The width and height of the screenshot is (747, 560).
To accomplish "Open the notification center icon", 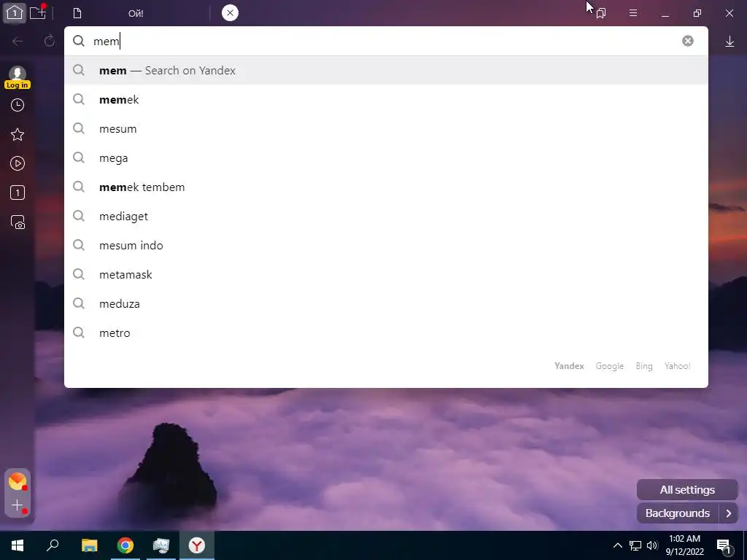I will pos(724,545).
